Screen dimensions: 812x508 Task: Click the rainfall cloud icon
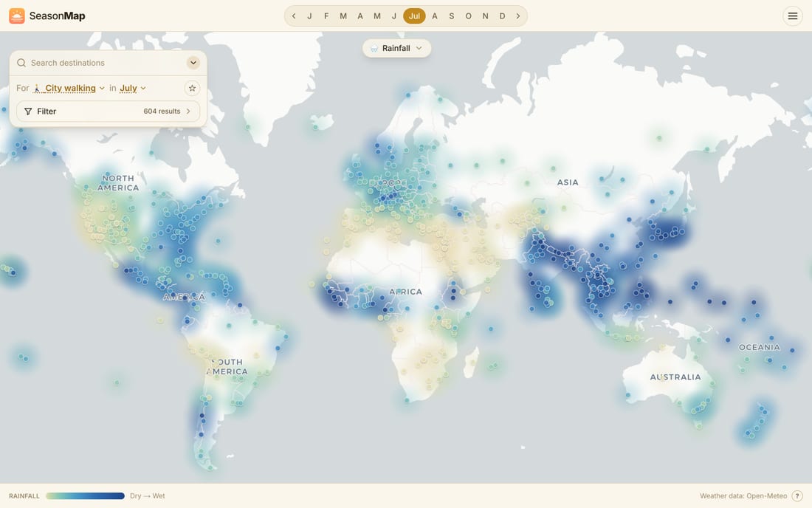click(374, 48)
